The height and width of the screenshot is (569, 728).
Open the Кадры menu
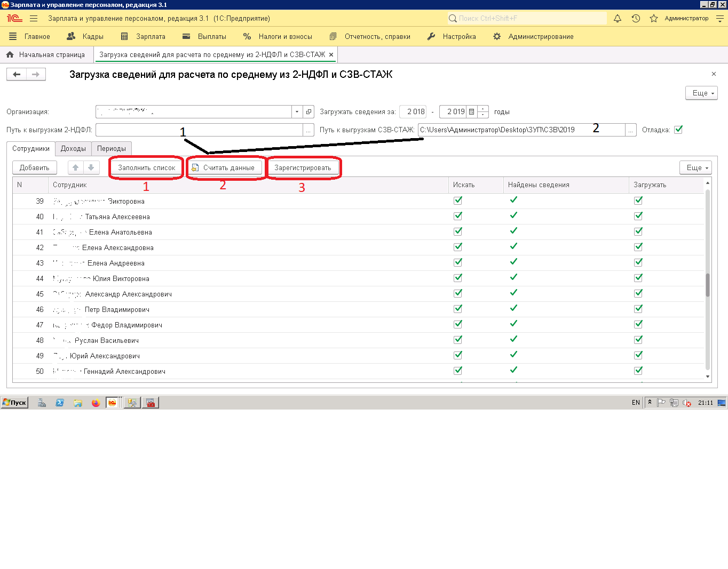pos(85,36)
